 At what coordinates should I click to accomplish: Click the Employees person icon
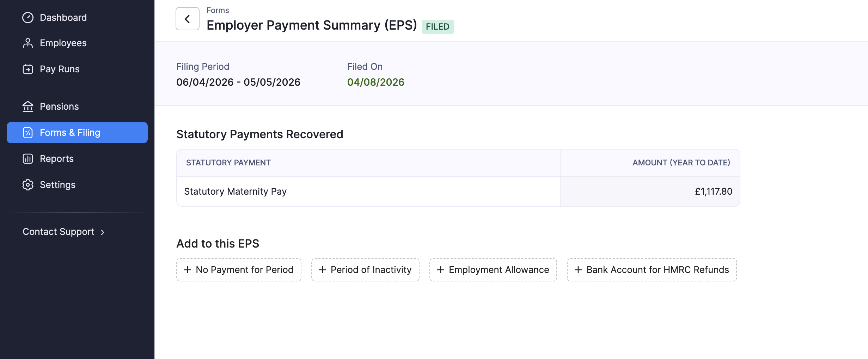(x=28, y=43)
